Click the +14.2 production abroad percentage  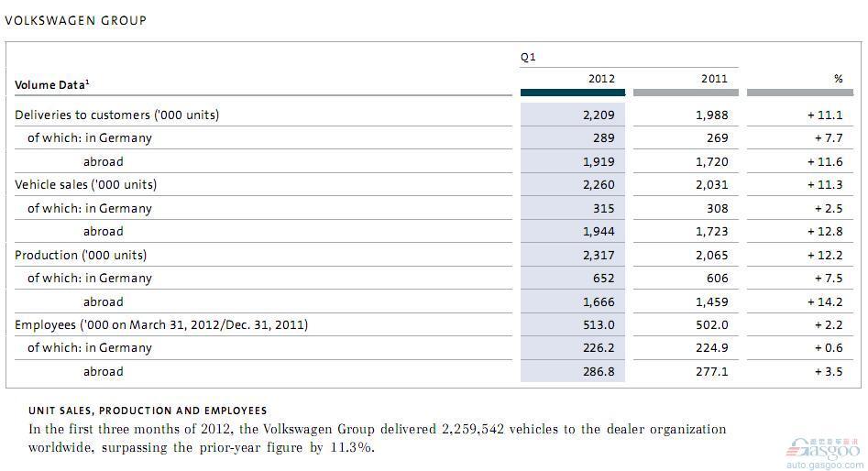tap(827, 301)
